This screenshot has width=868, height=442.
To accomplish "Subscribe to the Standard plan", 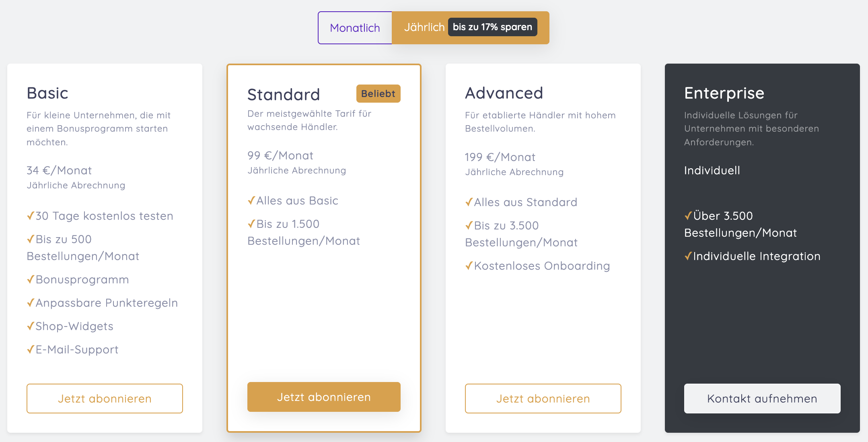I will pyautogui.click(x=324, y=397).
